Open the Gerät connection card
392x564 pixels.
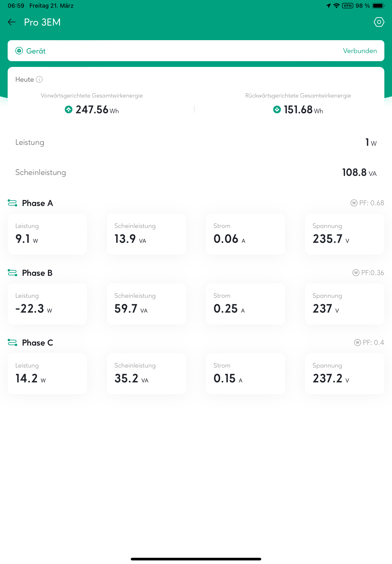coord(196,51)
